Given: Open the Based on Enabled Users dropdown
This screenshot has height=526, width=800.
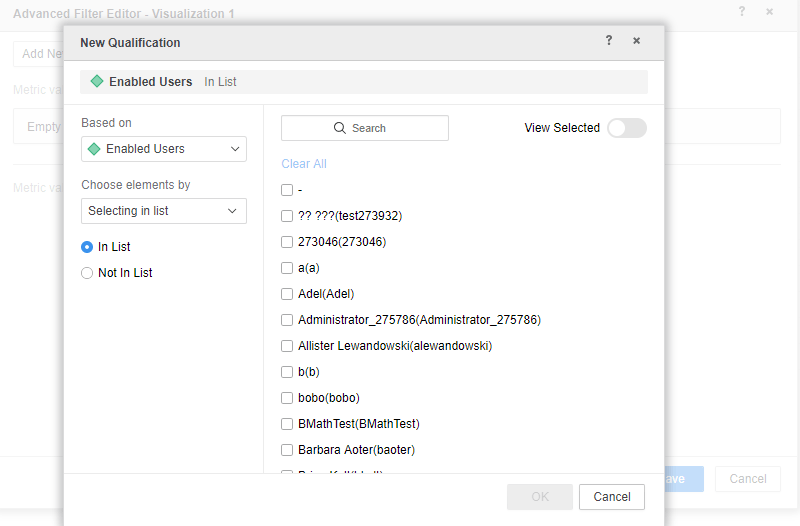Looking at the screenshot, I should (x=164, y=149).
